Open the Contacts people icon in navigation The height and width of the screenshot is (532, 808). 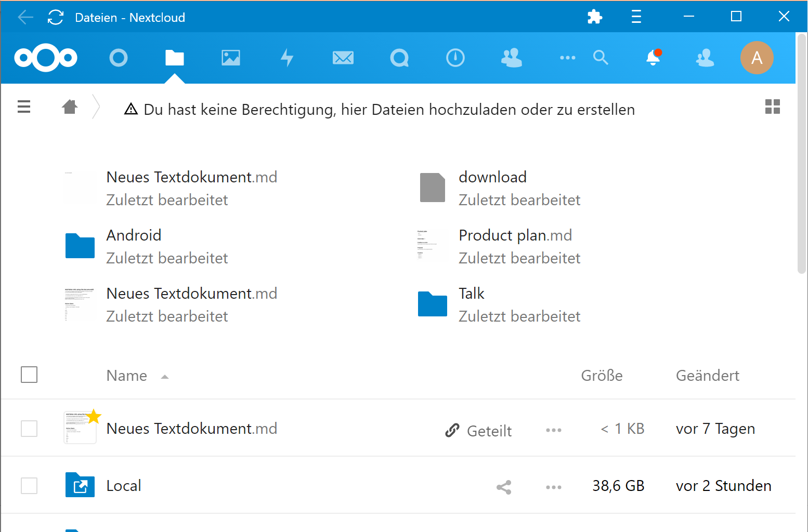tap(512, 58)
